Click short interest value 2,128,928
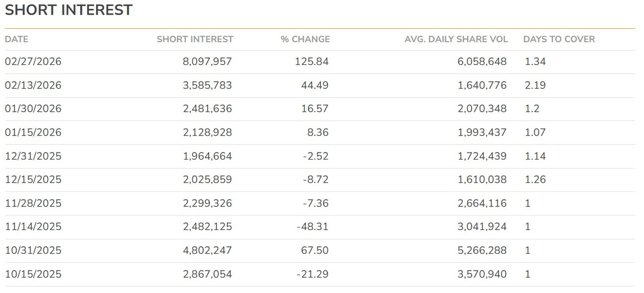The height and width of the screenshot is (293, 644). point(207,132)
